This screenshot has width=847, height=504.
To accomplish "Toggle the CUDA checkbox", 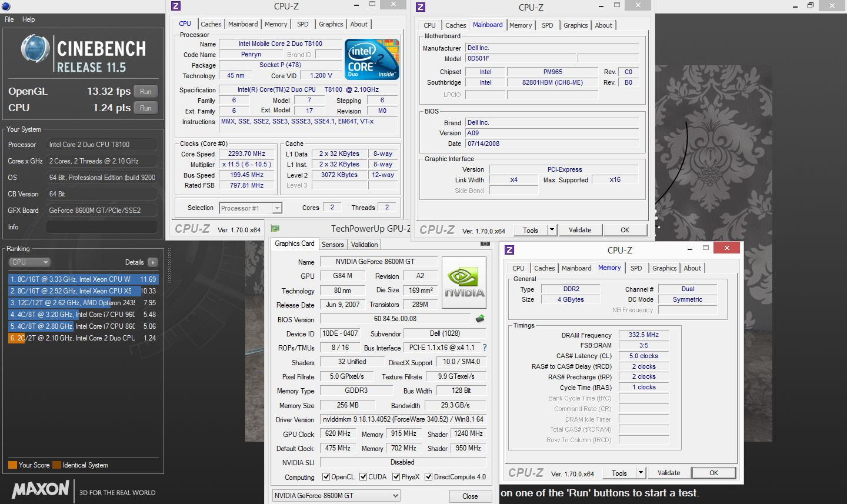I will [x=364, y=477].
